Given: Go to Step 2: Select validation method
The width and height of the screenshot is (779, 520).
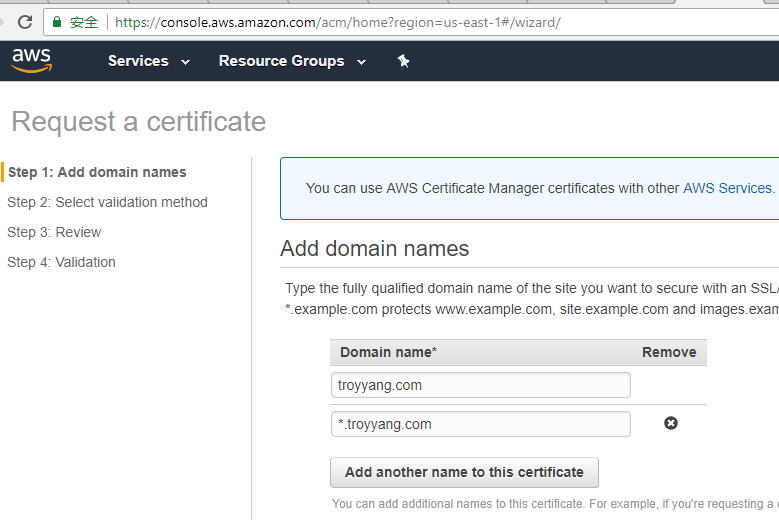Looking at the screenshot, I should point(107,202).
